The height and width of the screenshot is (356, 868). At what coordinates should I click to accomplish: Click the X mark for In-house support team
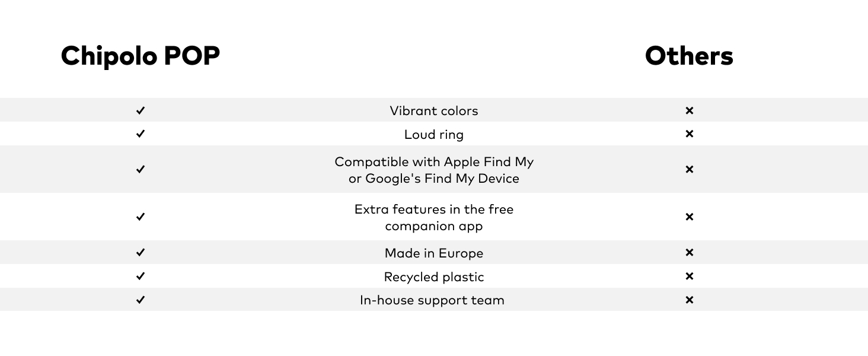[689, 300]
